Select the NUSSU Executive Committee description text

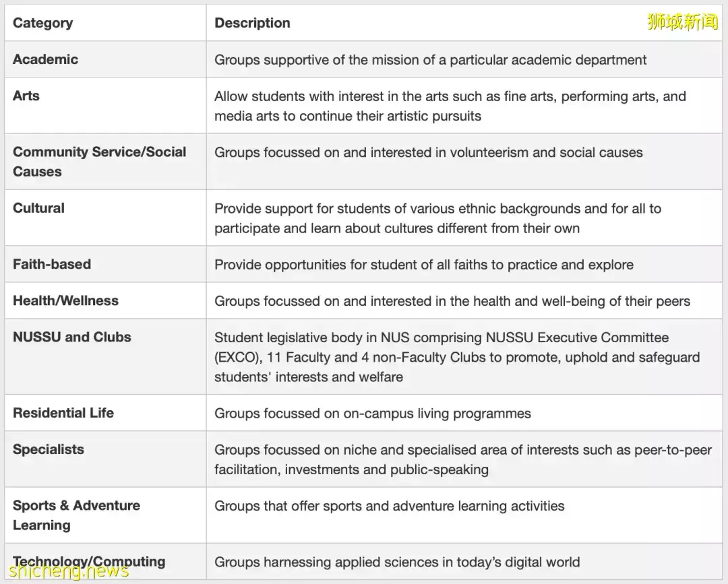point(457,357)
